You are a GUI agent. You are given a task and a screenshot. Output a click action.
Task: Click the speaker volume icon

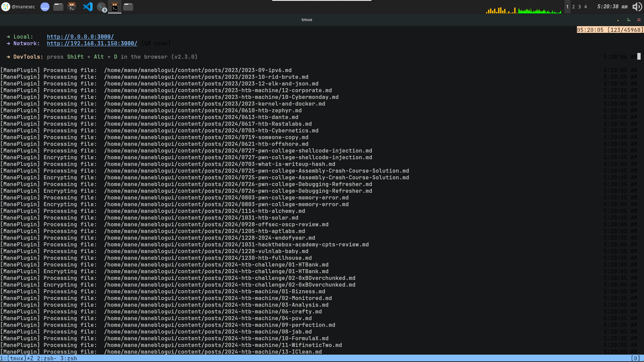pyautogui.click(x=637, y=7)
